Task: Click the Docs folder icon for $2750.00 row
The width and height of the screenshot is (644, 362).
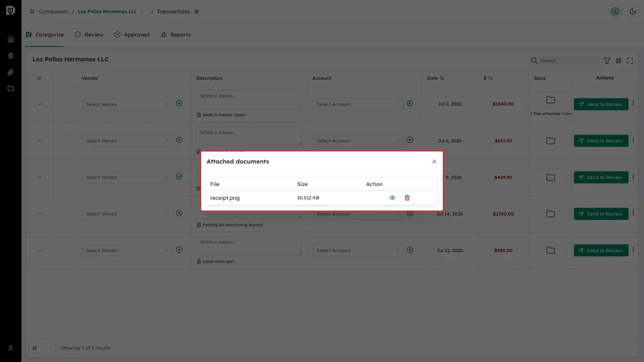Action: [551, 214]
